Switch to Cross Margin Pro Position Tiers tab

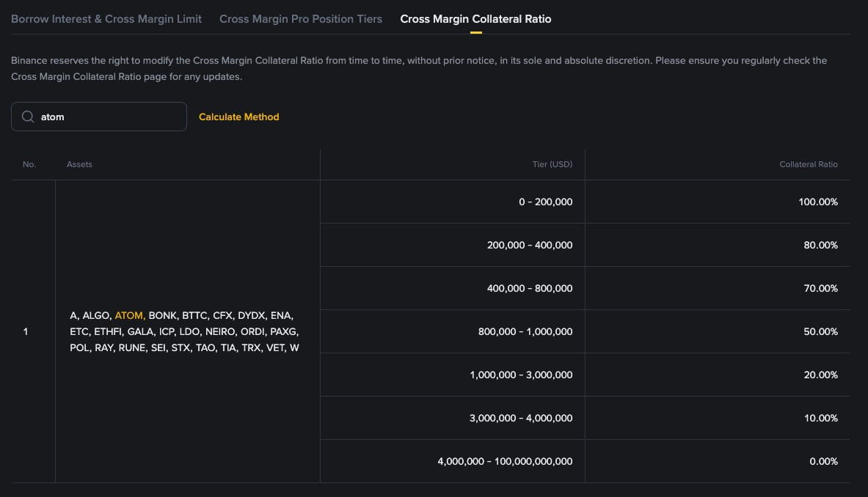[301, 19]
